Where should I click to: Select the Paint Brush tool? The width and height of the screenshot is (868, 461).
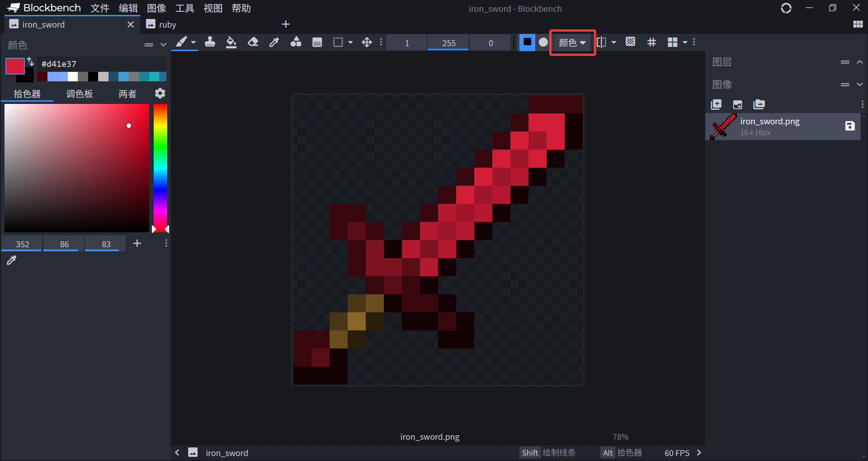tap(182, 42)
